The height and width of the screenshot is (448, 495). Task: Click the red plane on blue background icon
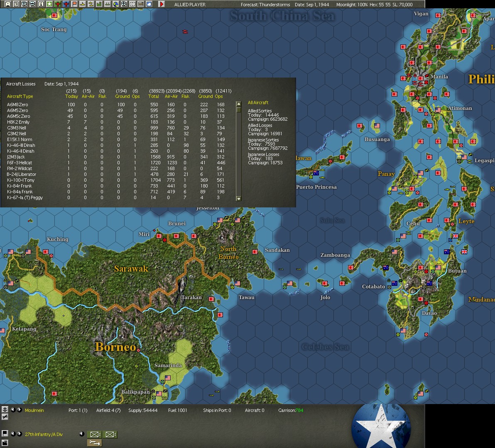coord(66,4)
